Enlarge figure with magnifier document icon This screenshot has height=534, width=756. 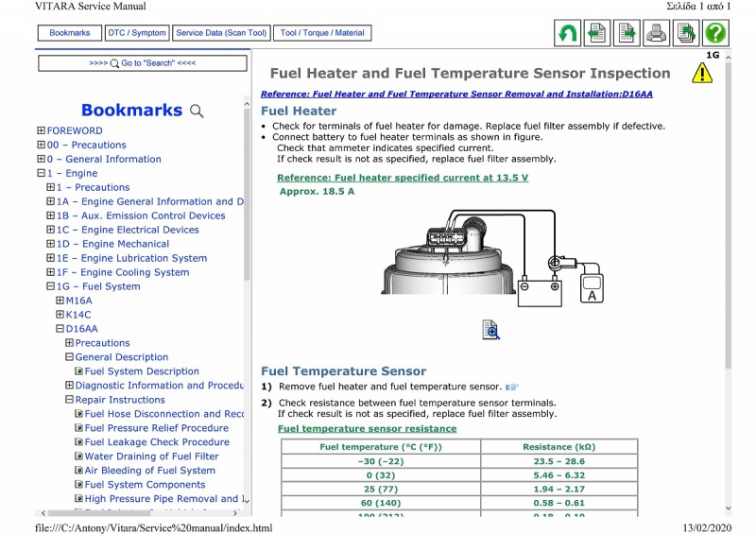point(490,330)
